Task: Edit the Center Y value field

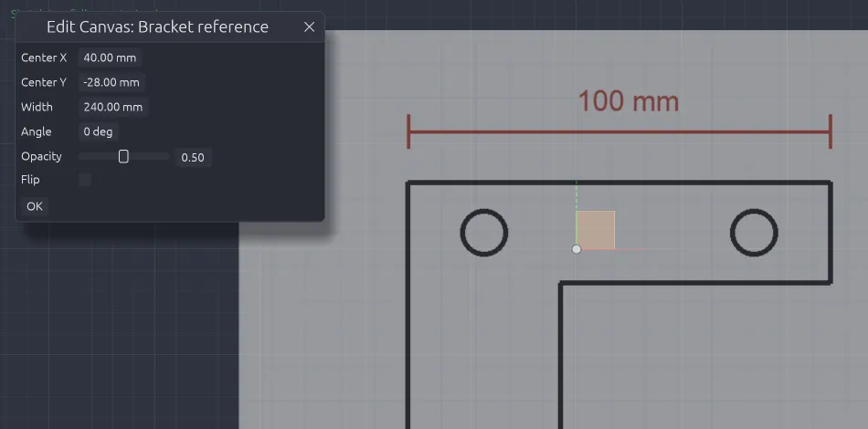Action: point(111,82)
